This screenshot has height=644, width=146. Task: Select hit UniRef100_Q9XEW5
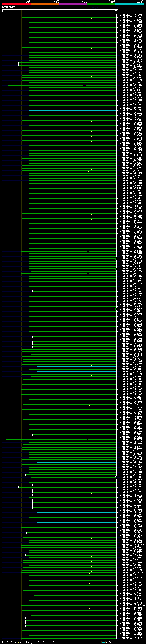click(131, 550)
